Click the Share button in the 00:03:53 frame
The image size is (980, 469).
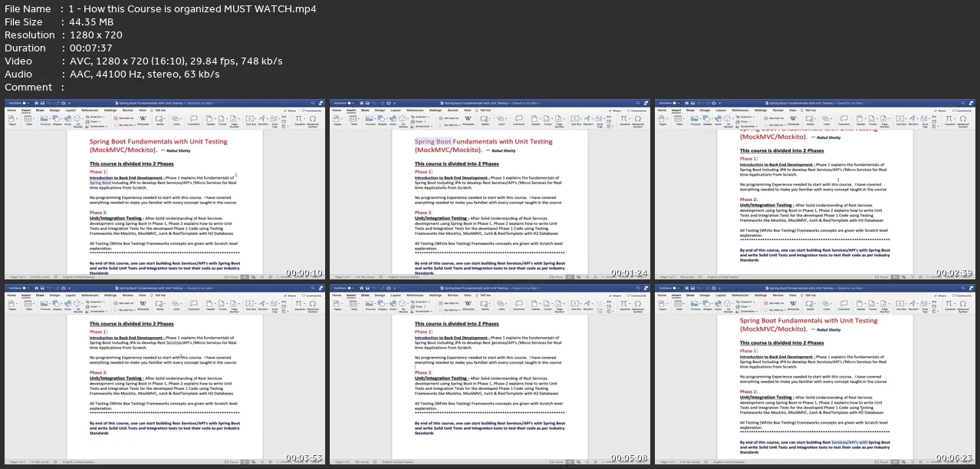click(291, 296)
